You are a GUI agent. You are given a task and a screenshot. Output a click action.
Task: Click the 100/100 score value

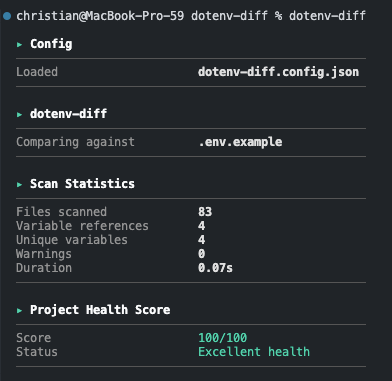[223, 338]
